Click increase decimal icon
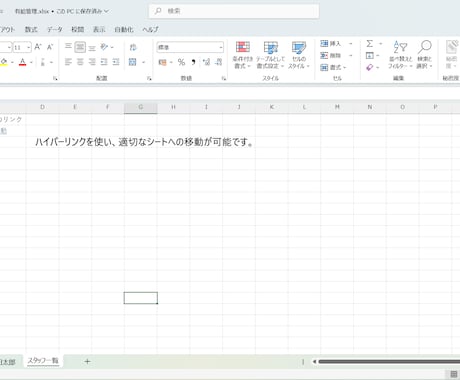The width and height of the screenshot is (460, 380). pos(206,62)
